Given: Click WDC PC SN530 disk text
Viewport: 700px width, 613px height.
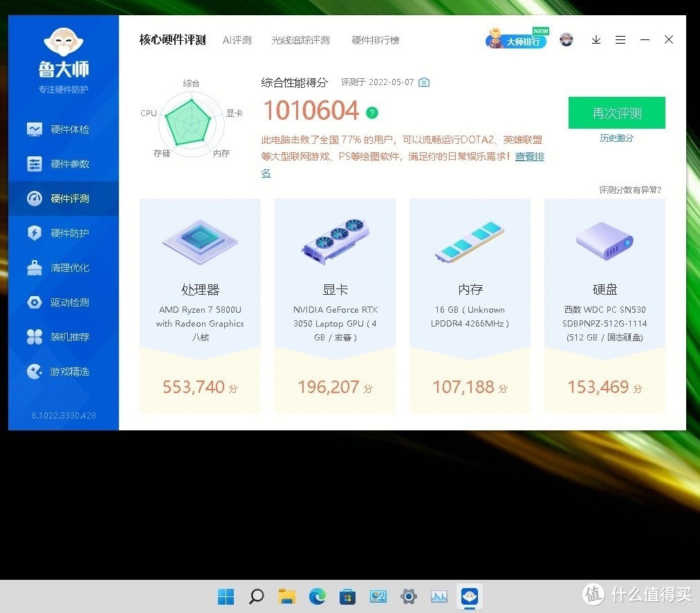Looking at the screenshot, I should click(605, 323).
